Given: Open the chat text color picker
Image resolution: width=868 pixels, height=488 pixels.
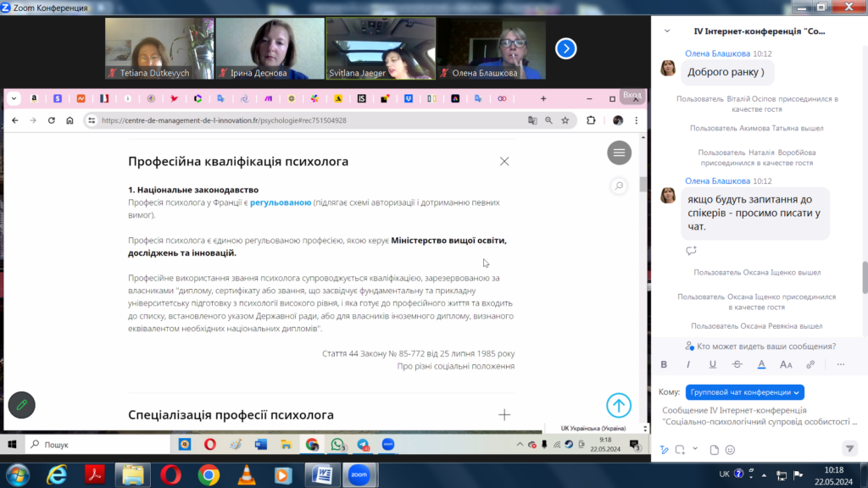Looking at the screenshot, I should click(x=761, y=364).
